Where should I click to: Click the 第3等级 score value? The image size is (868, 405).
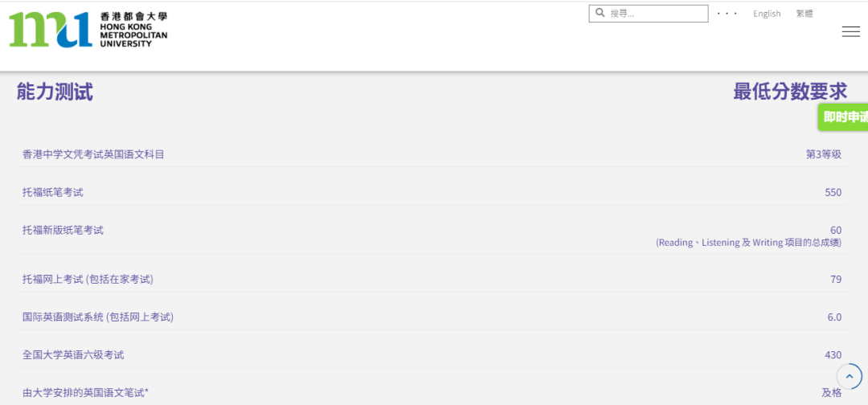point(823,154)
